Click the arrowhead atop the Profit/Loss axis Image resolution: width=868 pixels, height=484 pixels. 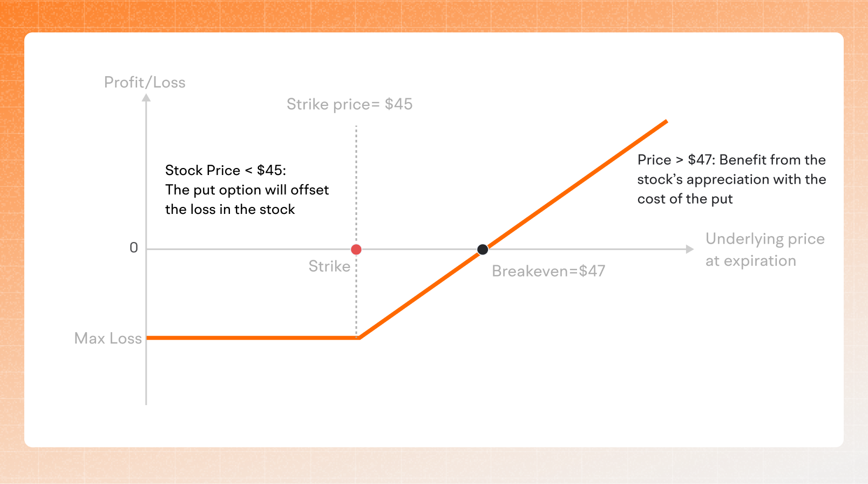pos(146,98)
